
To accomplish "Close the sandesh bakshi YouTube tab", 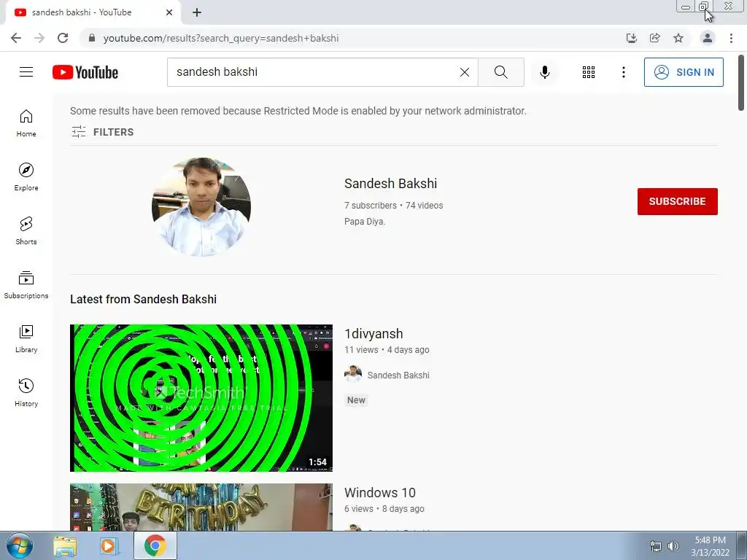I will pos(169,12).
